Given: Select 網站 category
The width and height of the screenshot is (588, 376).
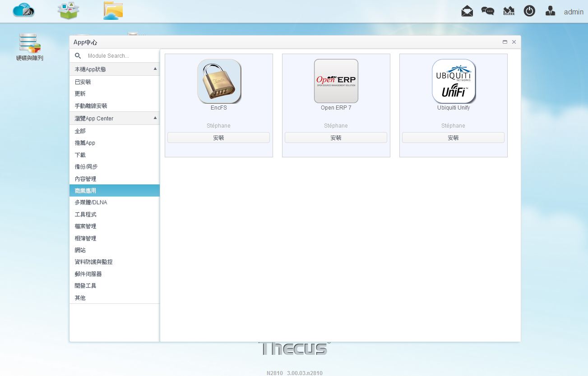Looking at the screenshot, I should point(115,250).
